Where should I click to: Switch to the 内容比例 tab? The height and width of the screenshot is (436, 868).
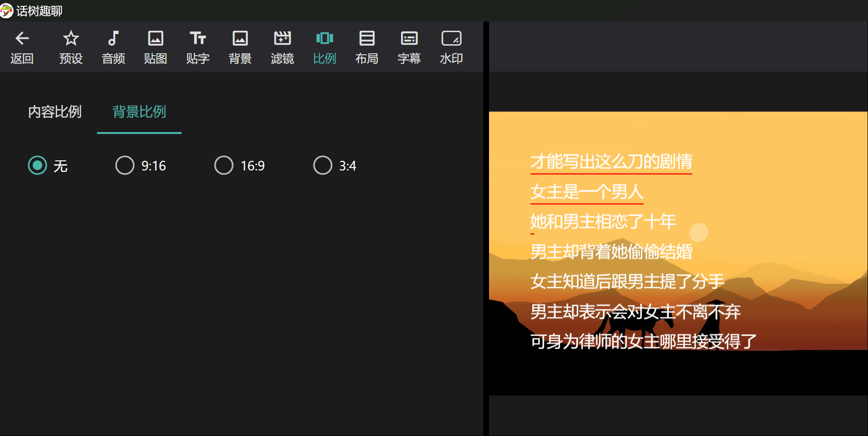pos(55,112)
